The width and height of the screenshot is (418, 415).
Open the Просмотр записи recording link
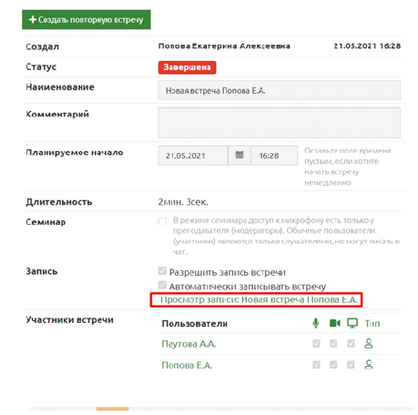pos(259,300)
